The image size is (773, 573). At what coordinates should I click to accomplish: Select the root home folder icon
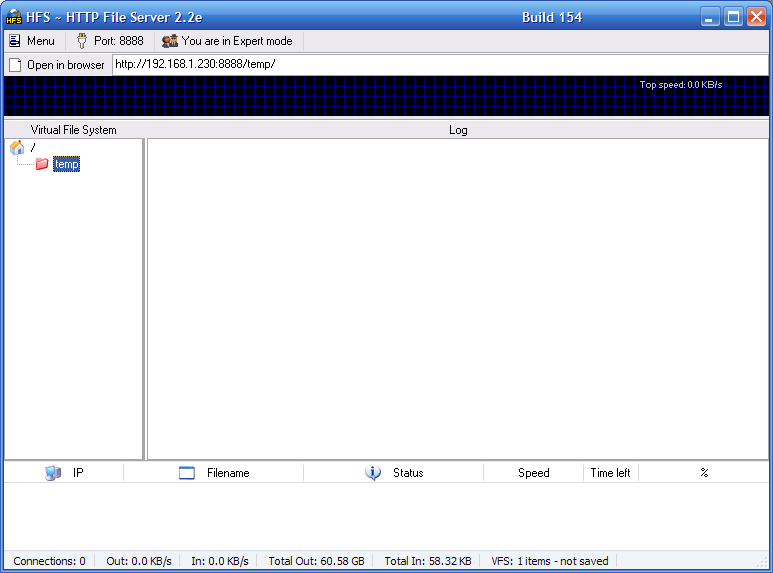(17, 148)
